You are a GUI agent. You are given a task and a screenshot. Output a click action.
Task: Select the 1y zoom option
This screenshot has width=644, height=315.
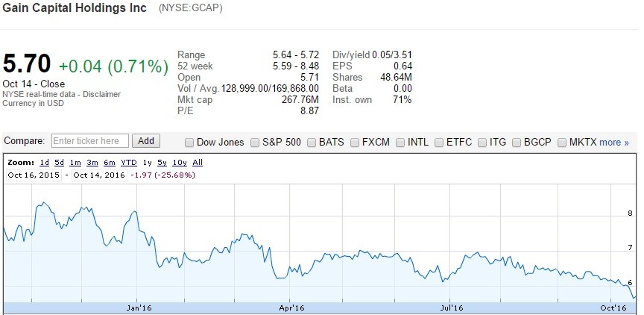[x=147, y=163]
